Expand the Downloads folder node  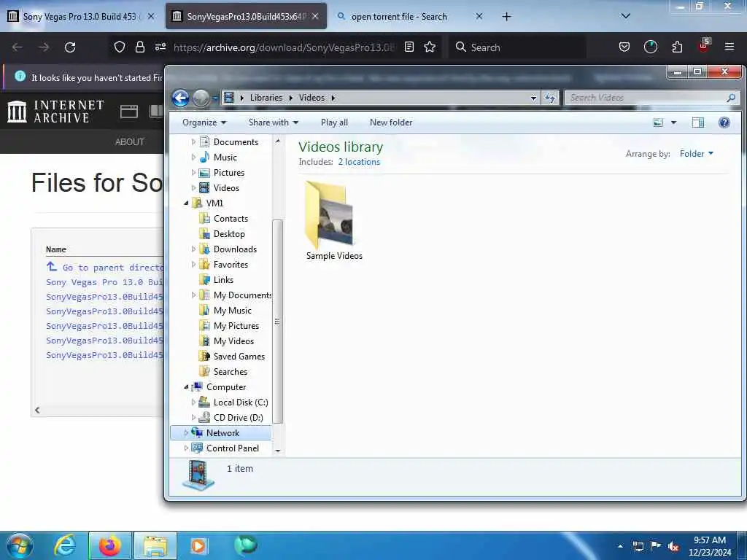tap(193, 249)
